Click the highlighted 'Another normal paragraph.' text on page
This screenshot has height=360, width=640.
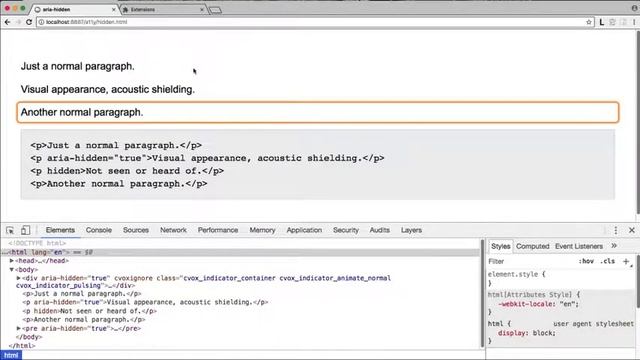82,112
